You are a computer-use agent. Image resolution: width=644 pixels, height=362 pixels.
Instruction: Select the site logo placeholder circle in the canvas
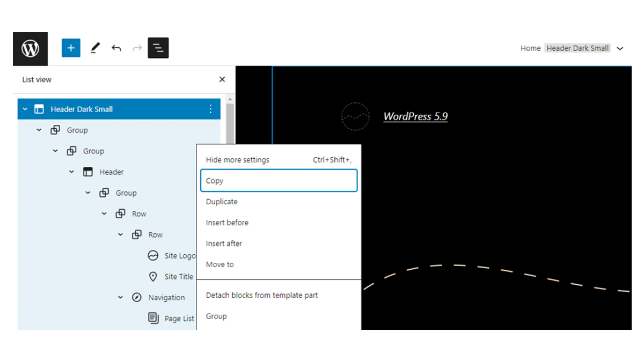point(355,116)
